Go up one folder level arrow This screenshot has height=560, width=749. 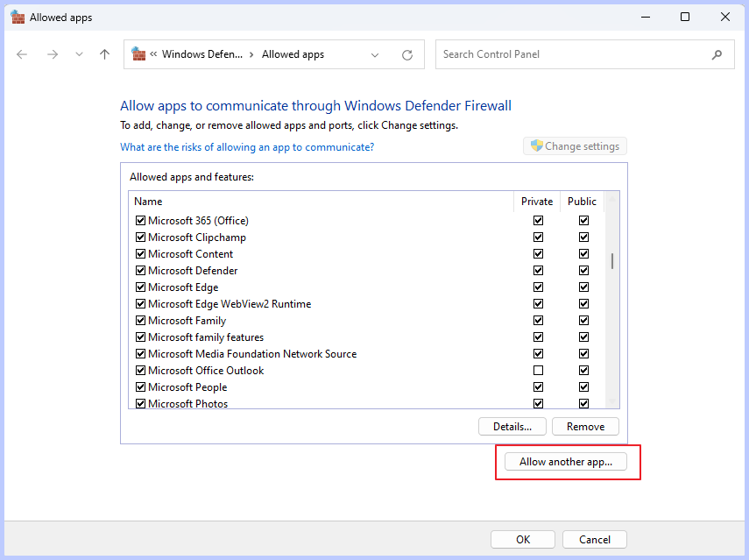[x=104, y=54]
